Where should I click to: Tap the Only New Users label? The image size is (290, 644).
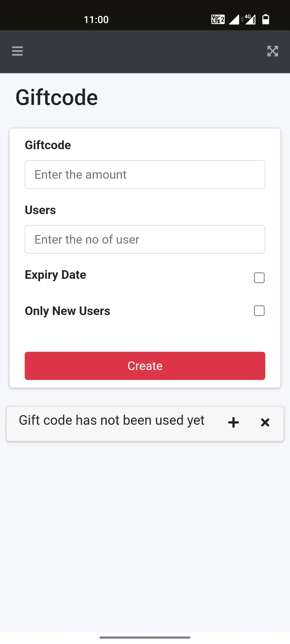pos(67,311)
